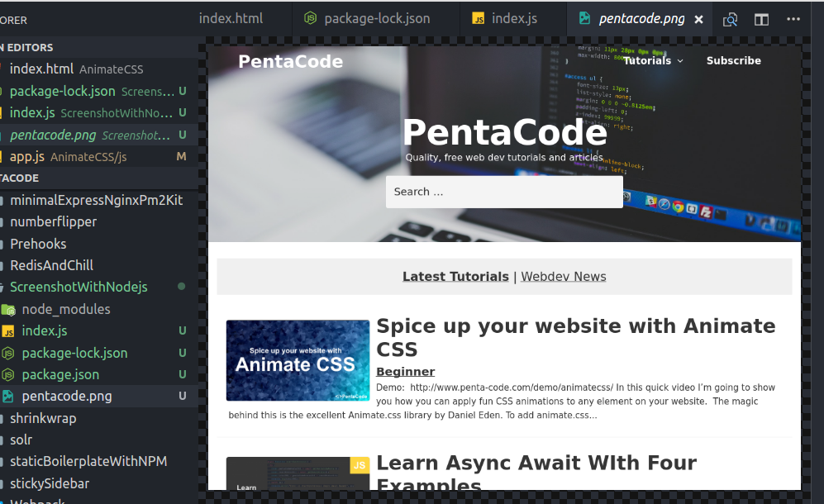Open index.html AnimateCSS in Open Editors
Image resolution: width=824 pixels, height=504 pixels.
click(x=99, y=69)
